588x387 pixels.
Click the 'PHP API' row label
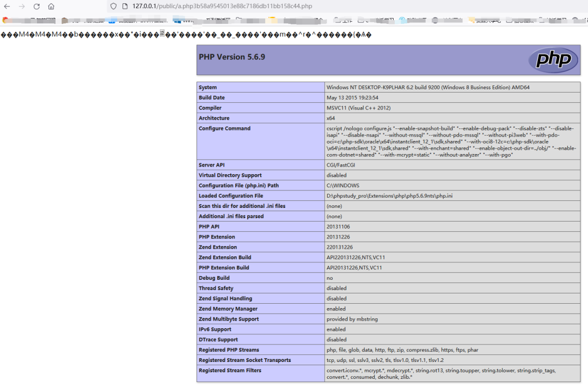(x=209, y=226)
